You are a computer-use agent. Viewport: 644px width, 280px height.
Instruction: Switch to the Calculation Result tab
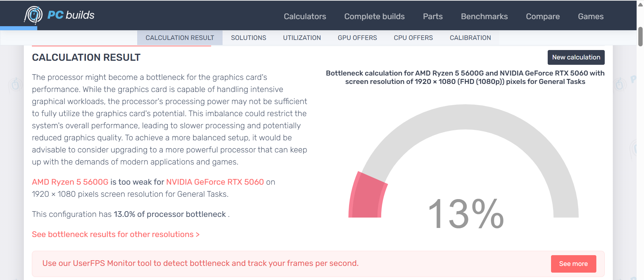pyautogui.click(x=180, y=38)
